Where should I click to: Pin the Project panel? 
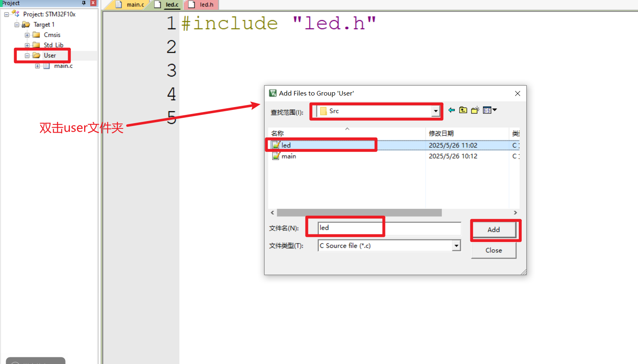pos(84,3)
